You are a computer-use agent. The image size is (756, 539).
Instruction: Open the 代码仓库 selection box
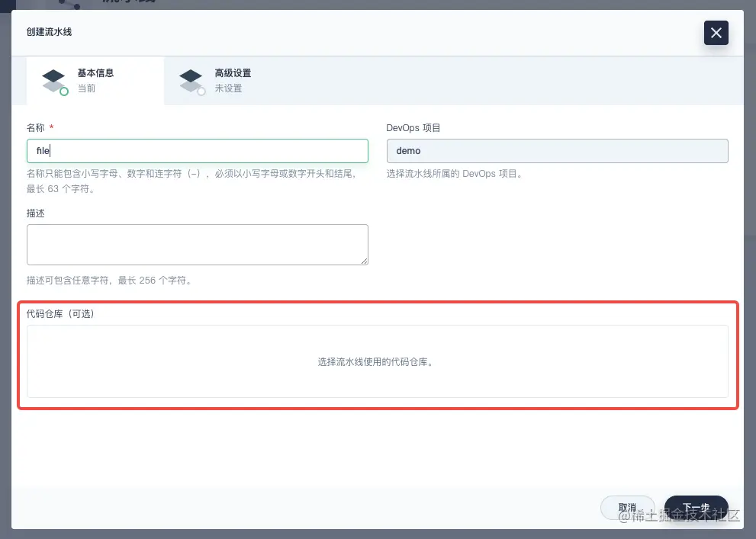click(378, 361)
